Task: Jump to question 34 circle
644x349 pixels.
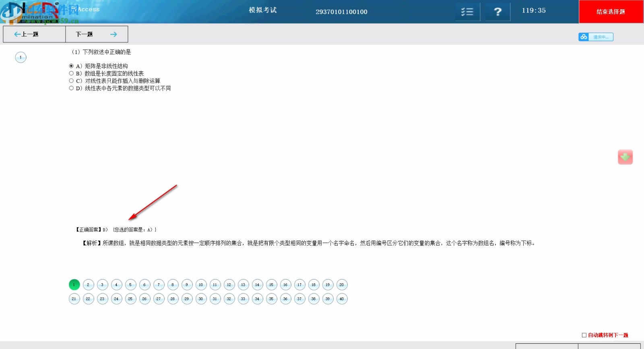Action: point(257,299)
